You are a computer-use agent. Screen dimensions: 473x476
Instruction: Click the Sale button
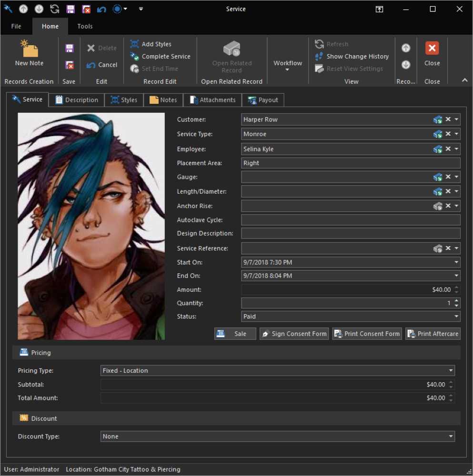click(x=235, y=334)
